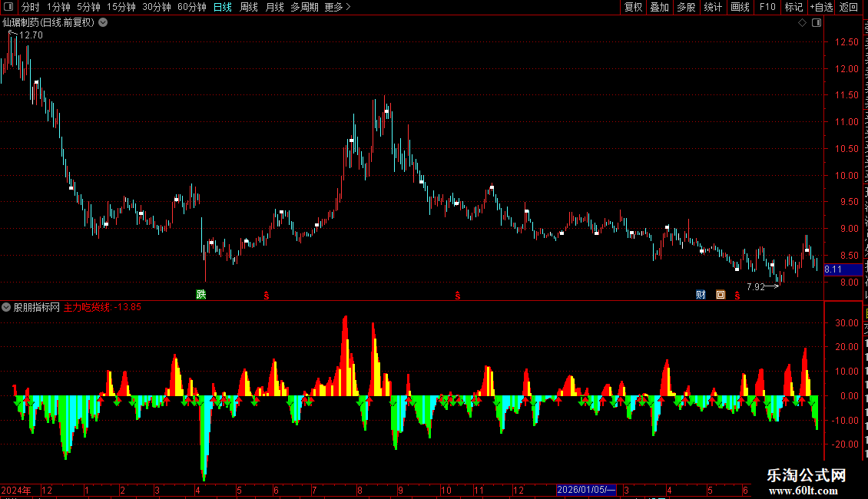Click the 主力吃货线 indicator value label
Screen dimensions: 868x499
pos(102,307)
